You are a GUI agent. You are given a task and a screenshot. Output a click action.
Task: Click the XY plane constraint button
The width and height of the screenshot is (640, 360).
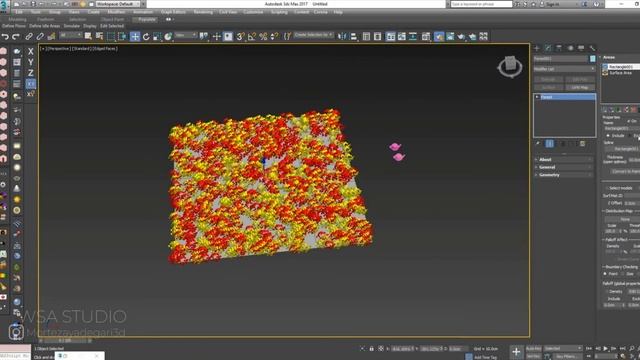pos(31,84)
